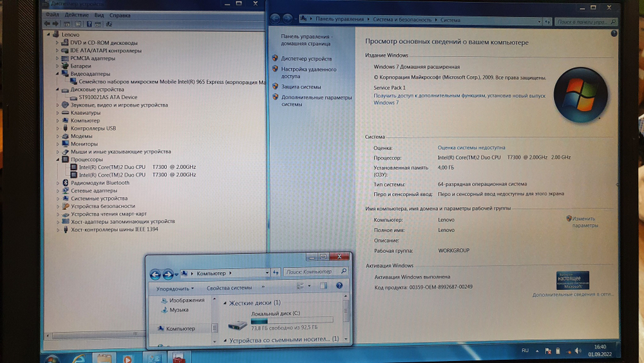Open the Вид menu in Device Manager

99,15
